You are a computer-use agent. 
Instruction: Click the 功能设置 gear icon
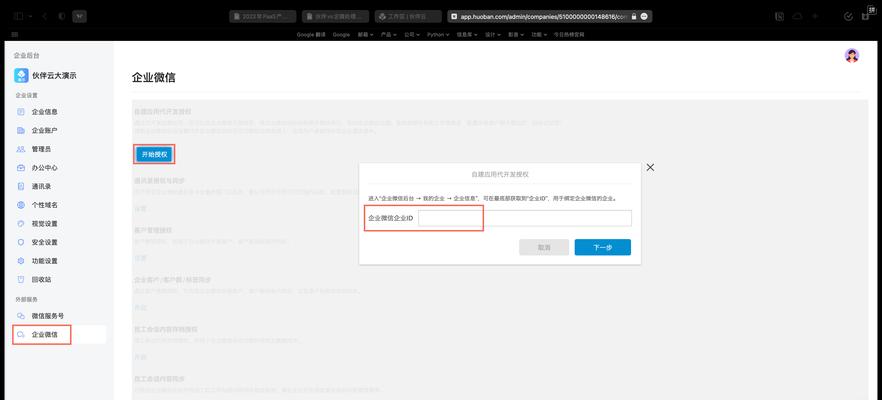[21, 261]
